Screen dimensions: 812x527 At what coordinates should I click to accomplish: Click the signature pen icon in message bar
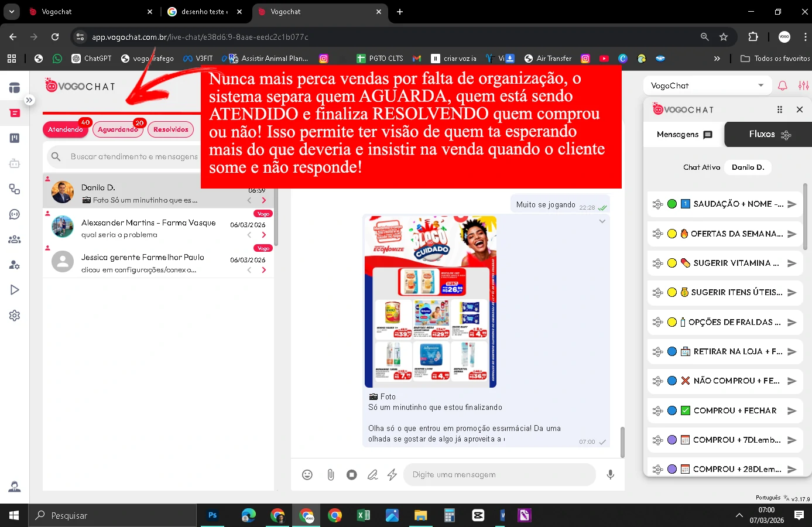point(372,475)
